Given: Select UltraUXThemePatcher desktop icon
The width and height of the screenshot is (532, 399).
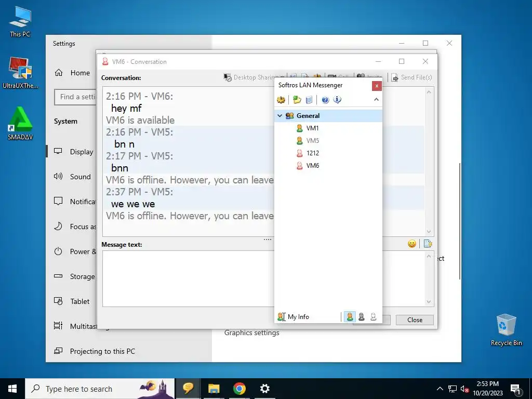Looking at the screenshot, I should tap(20, 73).
